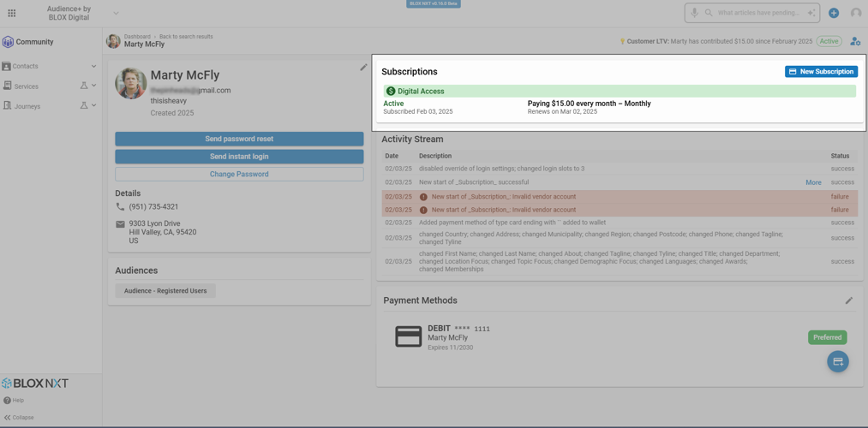Click Back to search results breadcrumb
This screenshot has height=428, width=868.
186,37
